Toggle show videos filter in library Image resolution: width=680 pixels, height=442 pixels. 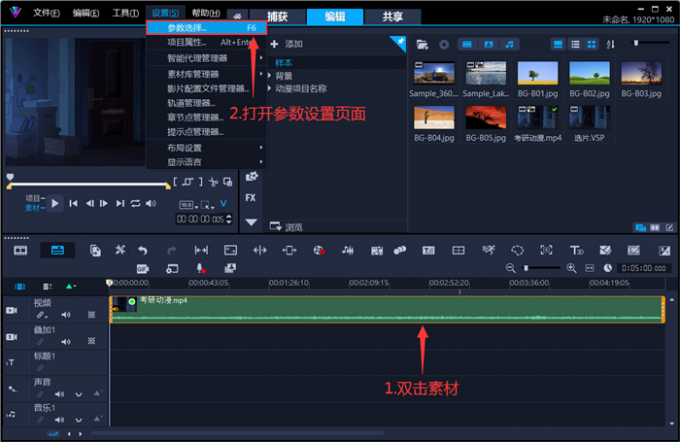pyautogui.click(x=467, y=44)
